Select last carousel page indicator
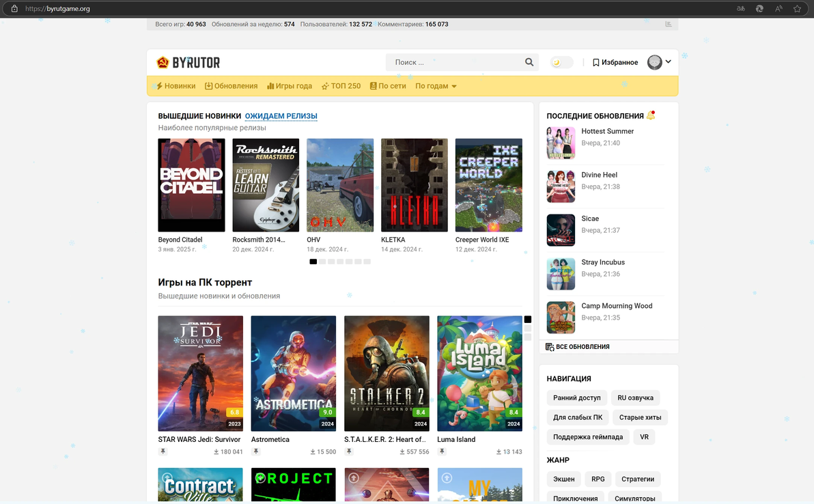This screenshot has width=814, height=504. click(x=367, y=262)
